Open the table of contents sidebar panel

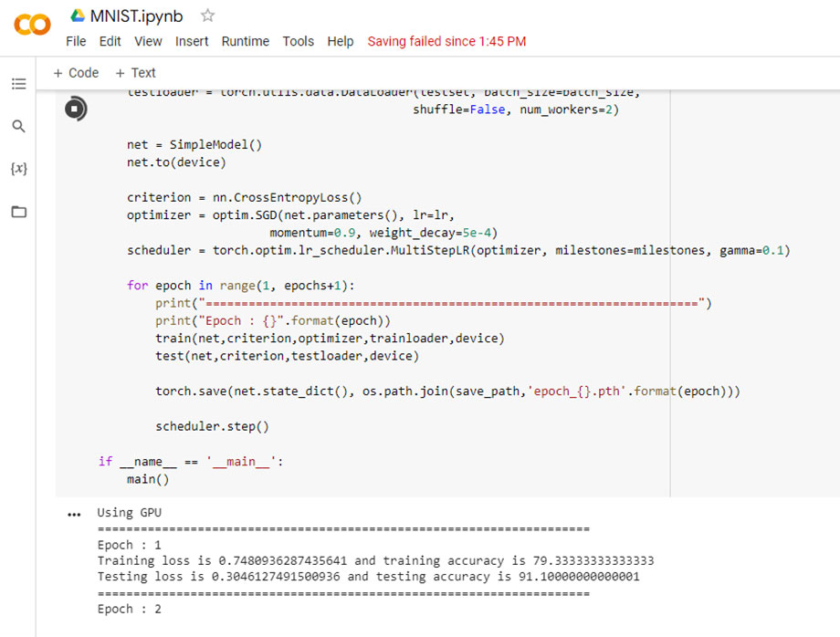18,83
